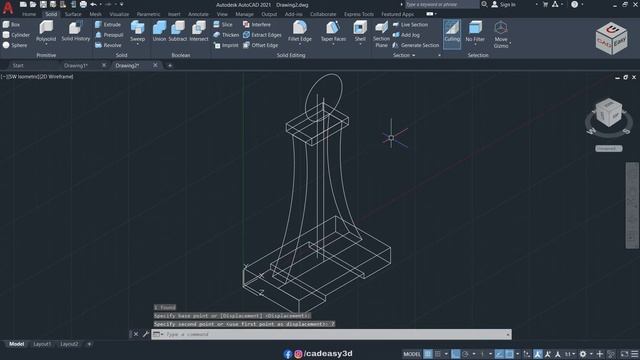
Task: Click the Polysolid tool
Action: (46, 30)
